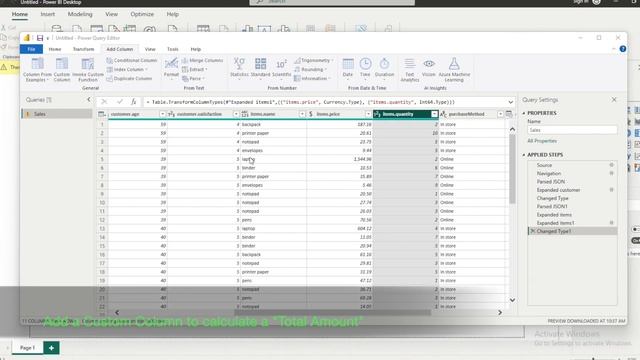Click the Column From Examples icon
The width and height of the screenshot is (640, 360).
(37, 64)
